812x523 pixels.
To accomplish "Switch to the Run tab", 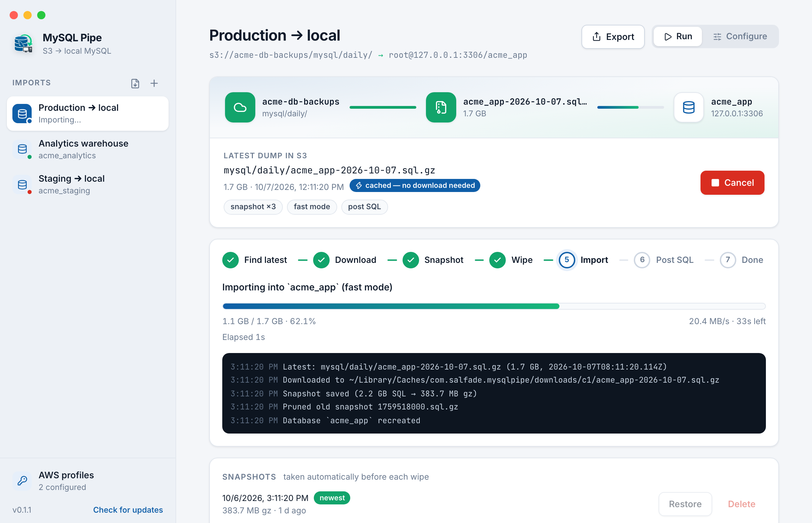I will [678, 36].
